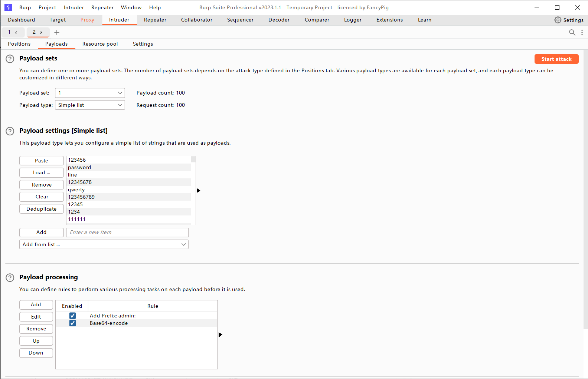Open the Burp menu
Screen dimensions: 588x379
tap(25, 7)
